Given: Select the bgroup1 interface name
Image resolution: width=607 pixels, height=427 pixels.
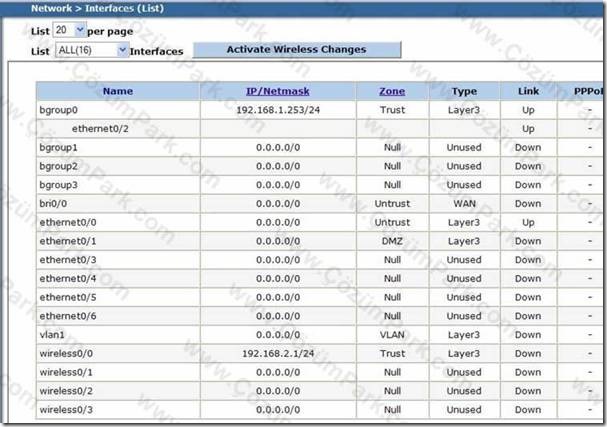Looking at the screenshot, I should pyautogui.click(x=58, y=147).
